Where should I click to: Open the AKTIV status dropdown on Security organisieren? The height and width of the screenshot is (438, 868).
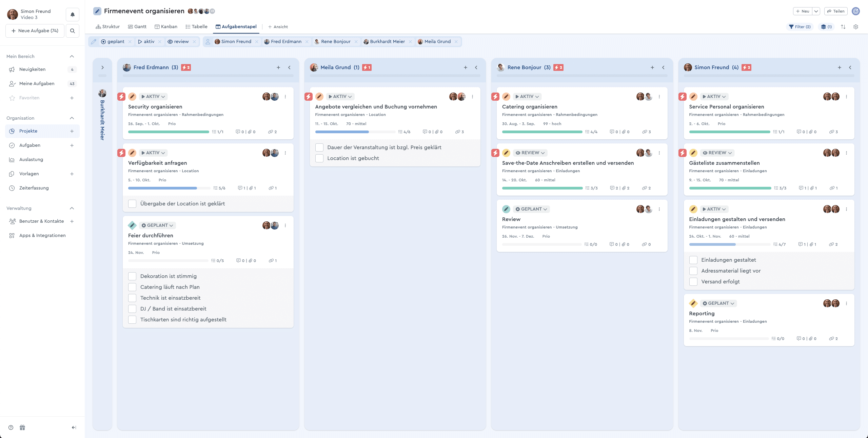pos(153,96)
